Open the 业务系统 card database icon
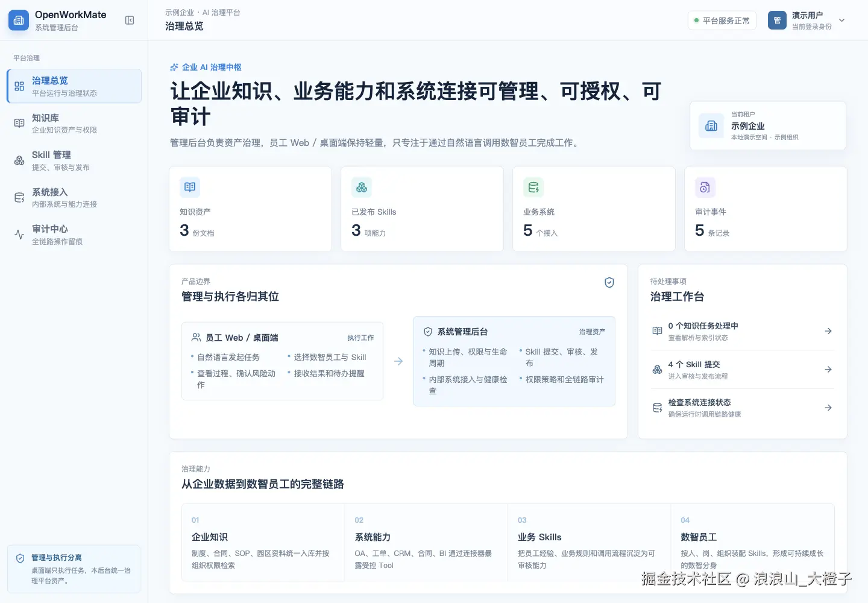 point(533,187)
